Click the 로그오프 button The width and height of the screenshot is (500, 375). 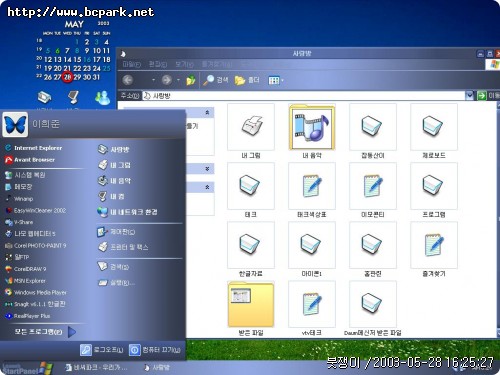(102, 350)
